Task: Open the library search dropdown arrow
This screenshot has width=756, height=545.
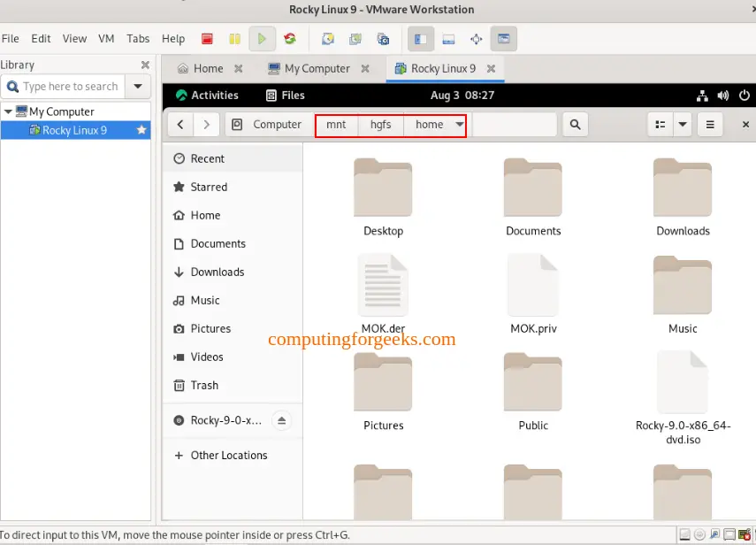Action: (138, 87)
